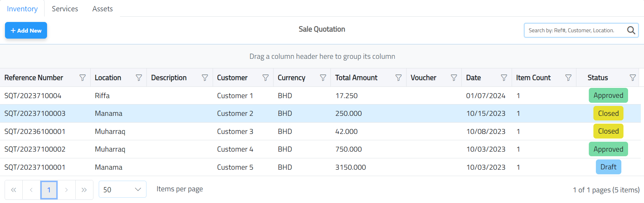Click the Add New button

(26, 30)
